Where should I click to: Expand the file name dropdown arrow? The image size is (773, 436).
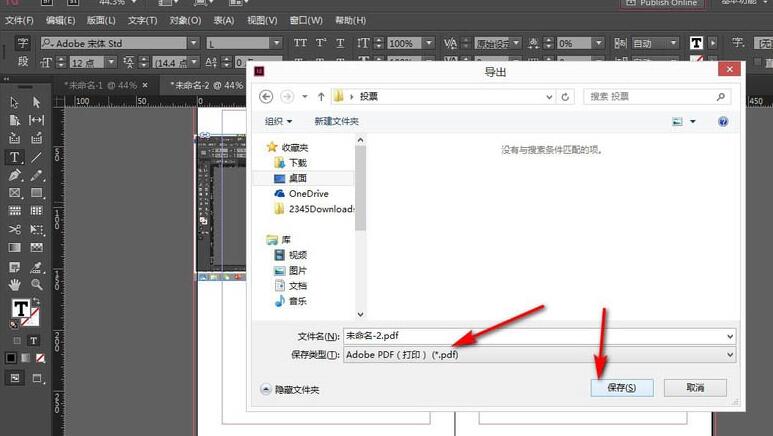[730, 336]
